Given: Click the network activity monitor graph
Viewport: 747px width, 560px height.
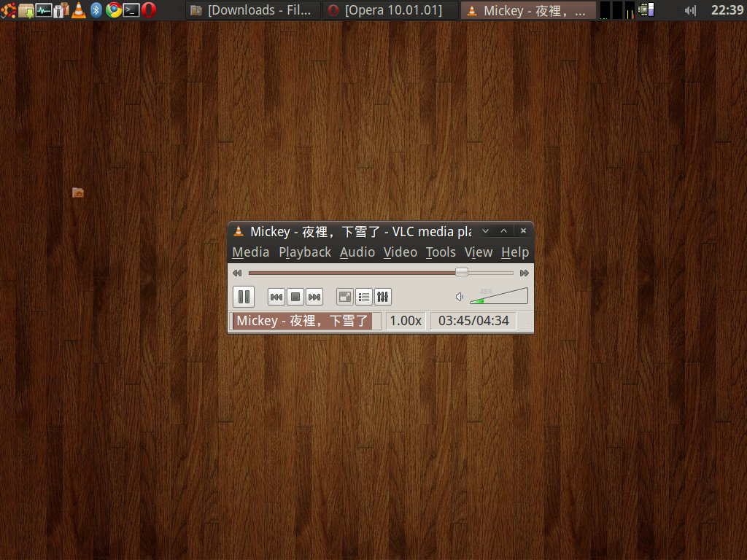Looking at the screenshot, I should pyautogui.click(x=630, y=10).
